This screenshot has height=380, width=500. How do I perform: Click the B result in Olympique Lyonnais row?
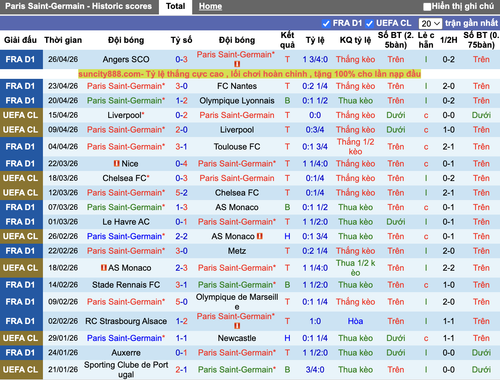[287, 101]
